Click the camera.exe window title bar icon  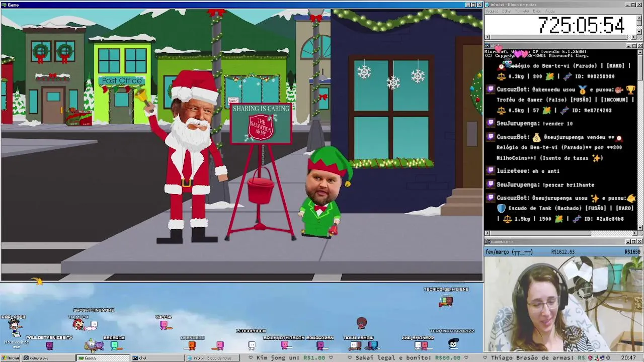488,242
